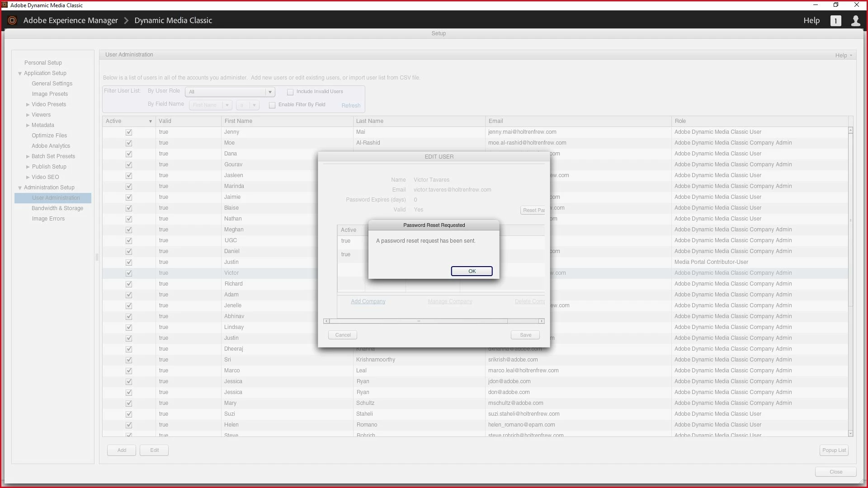Click the Active column sort arrow
Image resolution: width=868 pixels, height=488 pixels.
pos(150,121)
